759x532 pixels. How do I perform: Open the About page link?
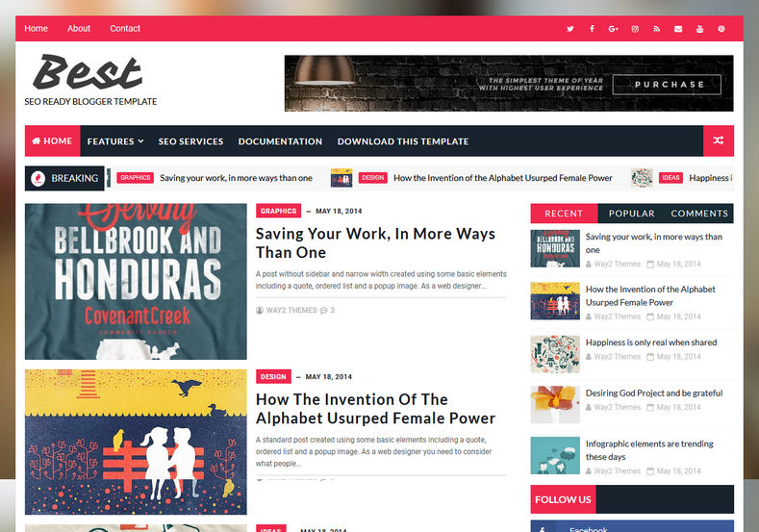click(x=79, y=29)
